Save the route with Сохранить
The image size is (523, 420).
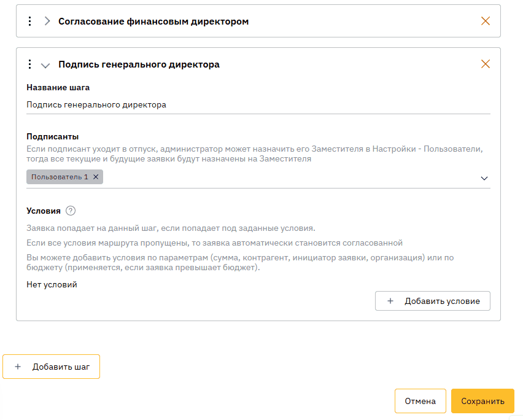pos(482,402)
